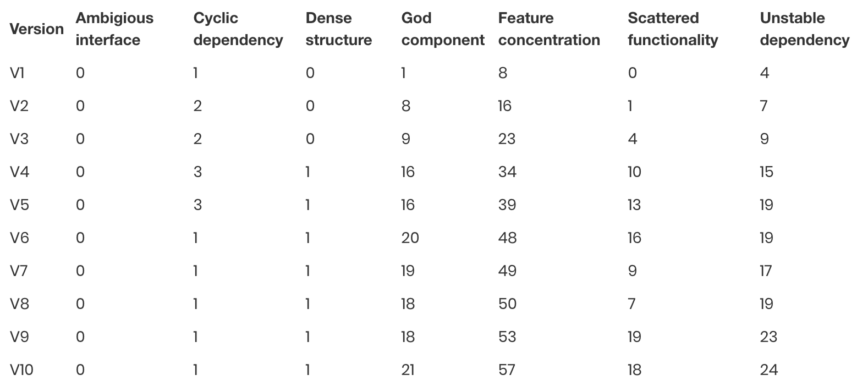Click Unstable dependency value 24 in V10
The width and height of the screenshot is (868, 386).
click(768, 370)
